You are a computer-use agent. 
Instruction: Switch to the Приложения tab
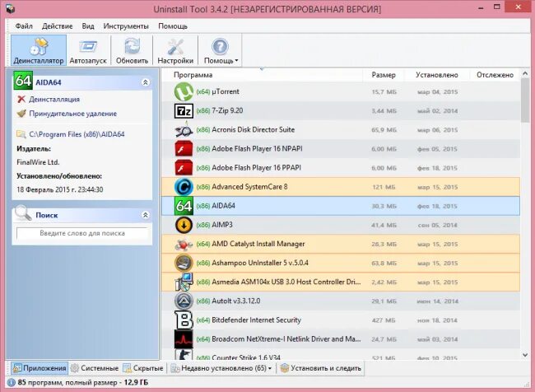(x=40, y=368)
